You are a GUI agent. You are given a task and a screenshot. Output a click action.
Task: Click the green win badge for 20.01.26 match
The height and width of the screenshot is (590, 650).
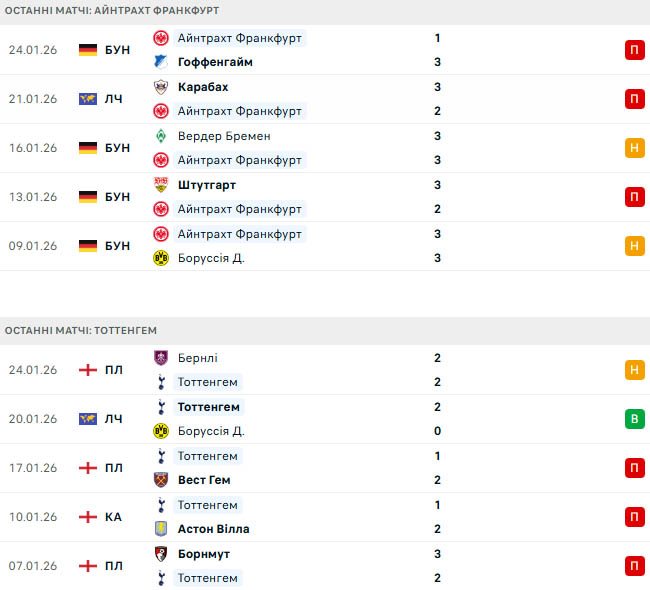click(634, 419)
